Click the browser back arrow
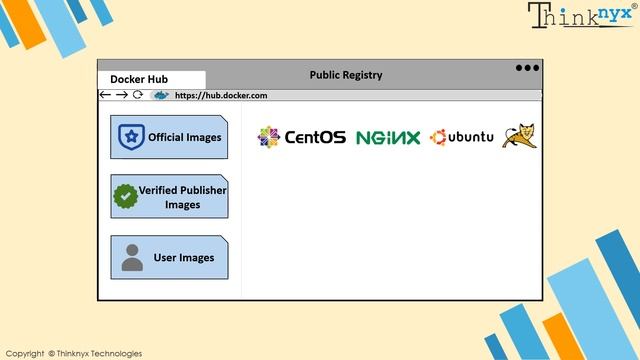The width and height of the screenshot is (640, 360). 105,95
